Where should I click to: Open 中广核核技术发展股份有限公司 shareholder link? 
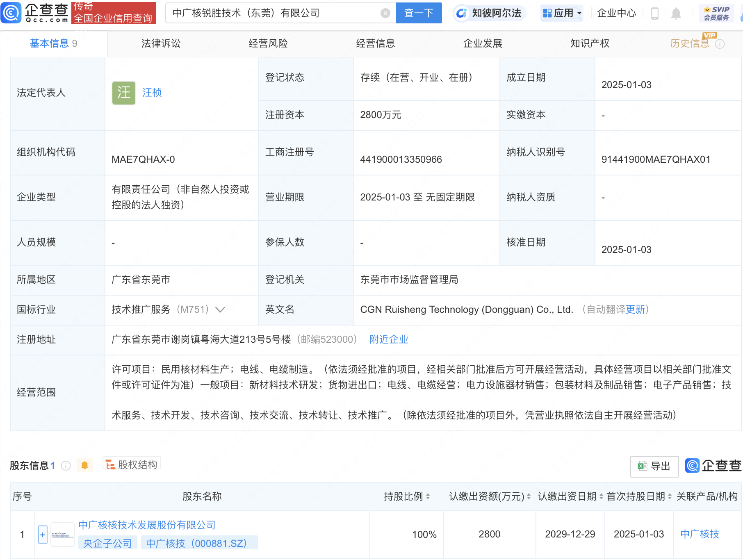[147, 525]
